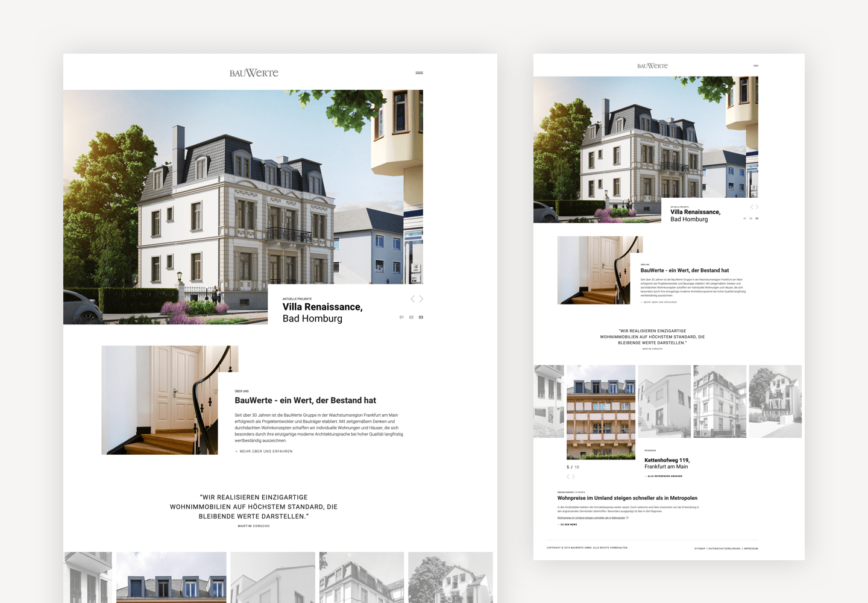Screen dimensions: 868x603
Task: Click rightmost gray villa thumbnail, right page
Action: [x=775, y=401]
